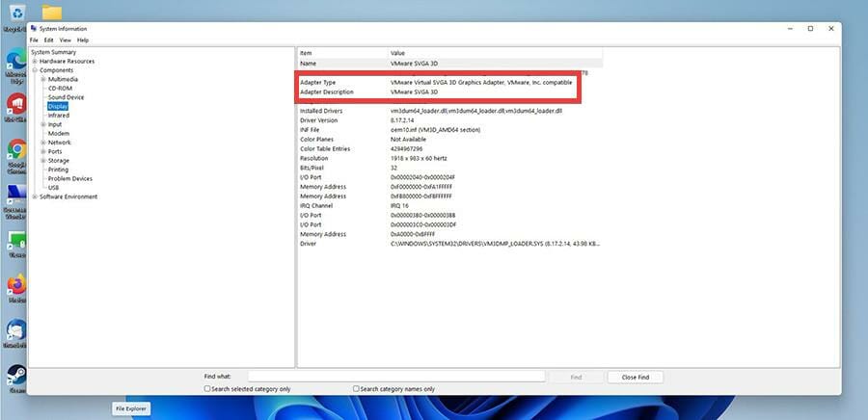Select the Resolution row
This screenshot has height=420, width=868.
click(x=450, y=158)
